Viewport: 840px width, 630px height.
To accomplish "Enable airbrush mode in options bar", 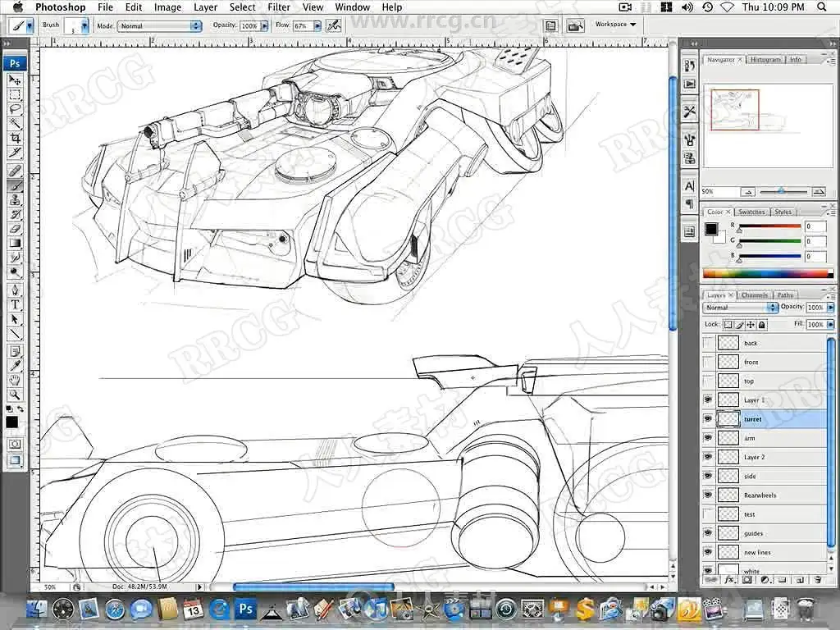I will pyautogui.click(x=333, y=25).
